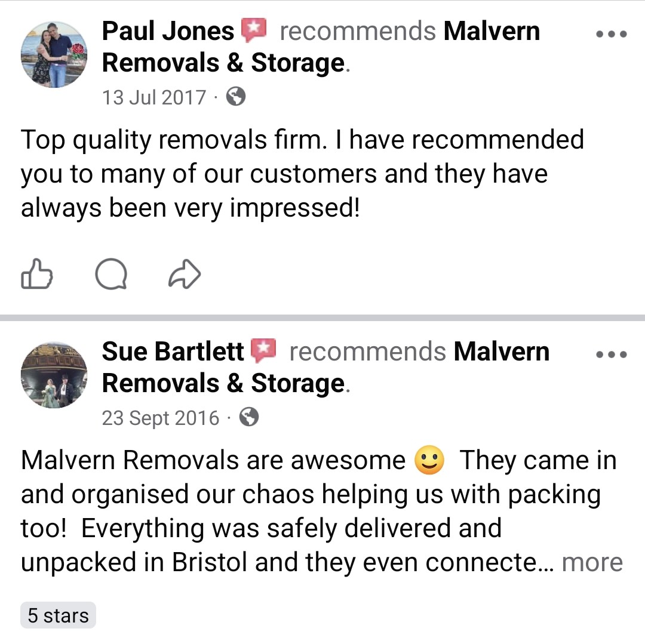The width and height of the screenshot is (645, 644).
Task: Share Paul Jones's review via arrow icon
Action: pyautogui.click(x=185, y=274)
